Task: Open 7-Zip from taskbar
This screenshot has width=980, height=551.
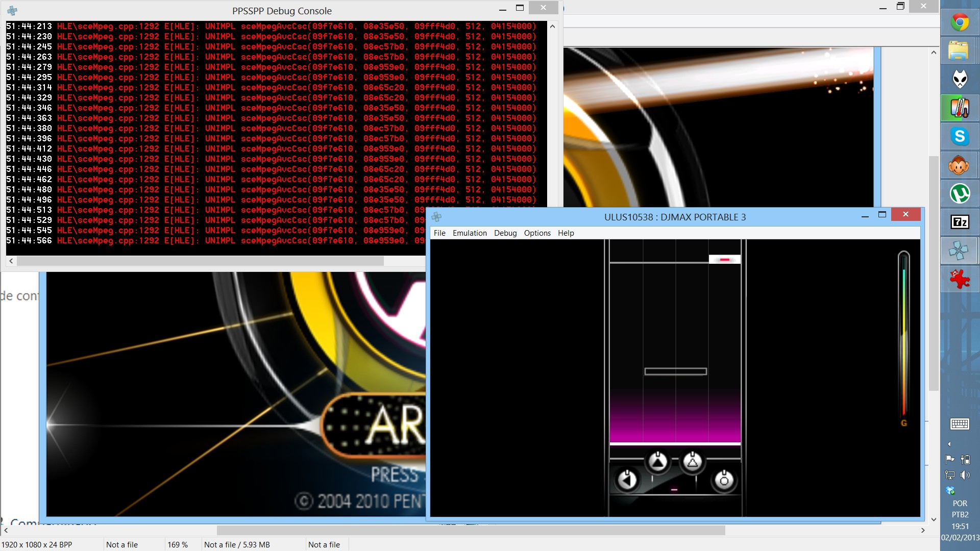Action: coord(960,222)
